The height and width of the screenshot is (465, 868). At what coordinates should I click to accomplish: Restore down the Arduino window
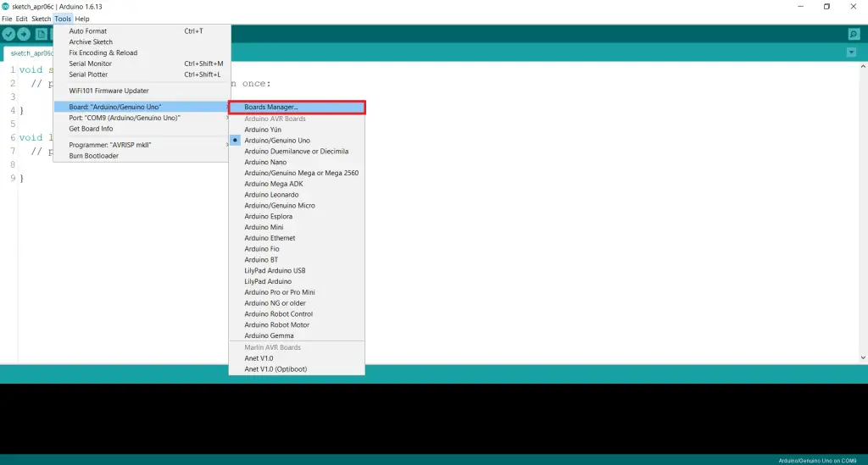pyautogui.click(x=826, y=7)
